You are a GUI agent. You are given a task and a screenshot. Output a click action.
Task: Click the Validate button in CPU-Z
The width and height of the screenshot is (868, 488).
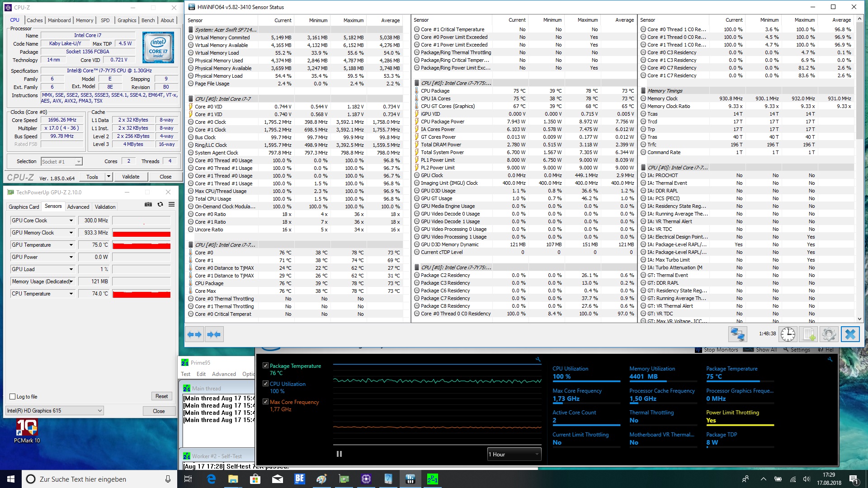pos(131,177)
